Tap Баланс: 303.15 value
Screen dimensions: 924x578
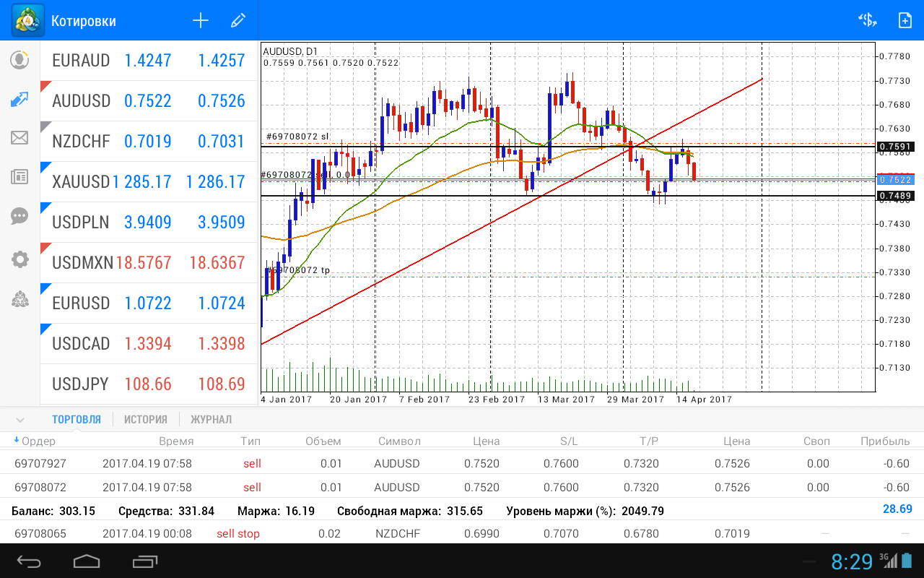(x=53, y=511)
